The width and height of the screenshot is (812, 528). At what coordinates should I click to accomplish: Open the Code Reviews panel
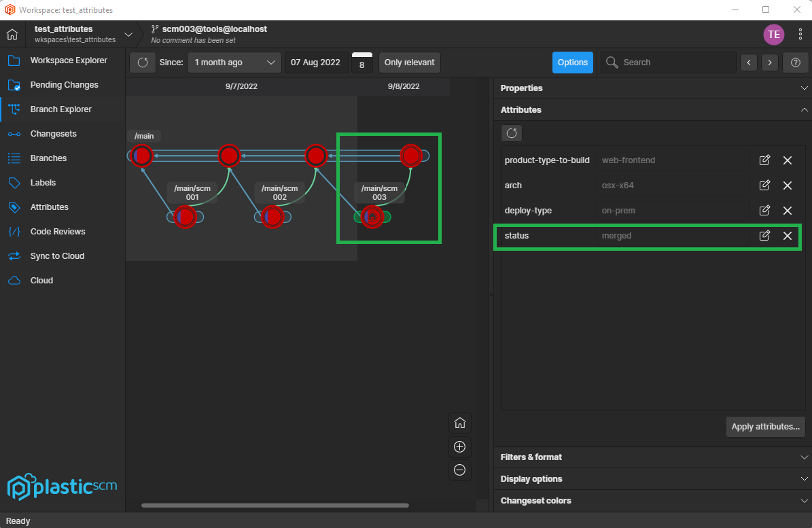(58, 231)
